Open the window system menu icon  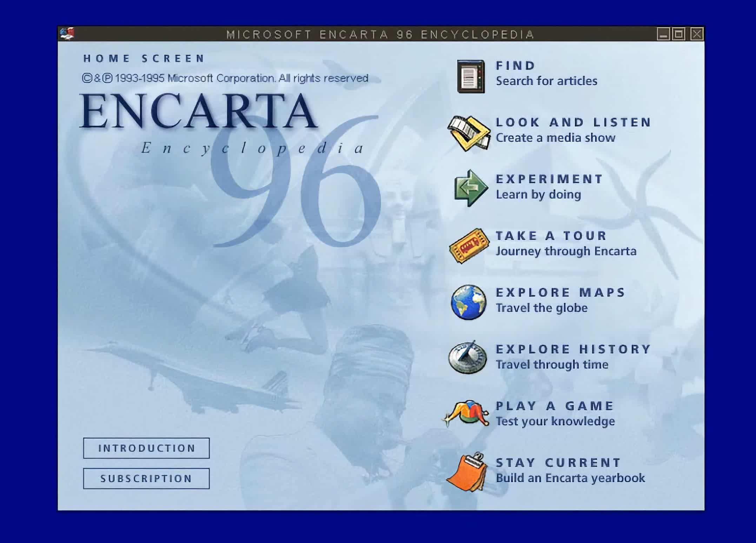67,33
